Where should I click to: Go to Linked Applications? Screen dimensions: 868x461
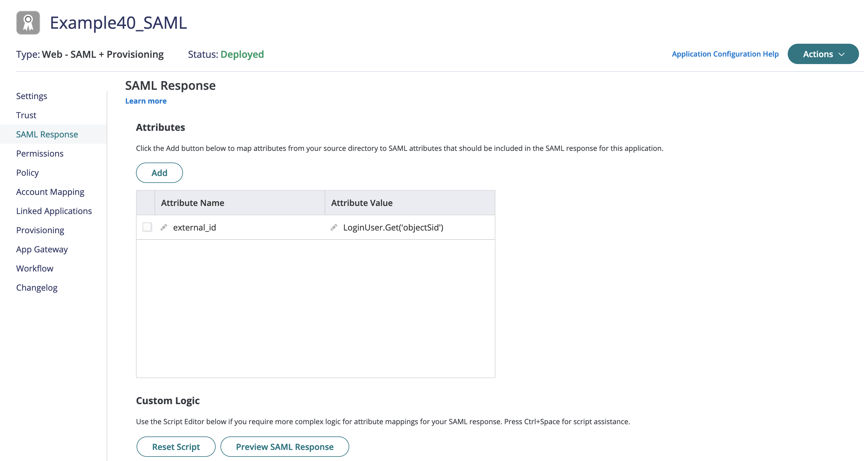click(54, 211)
